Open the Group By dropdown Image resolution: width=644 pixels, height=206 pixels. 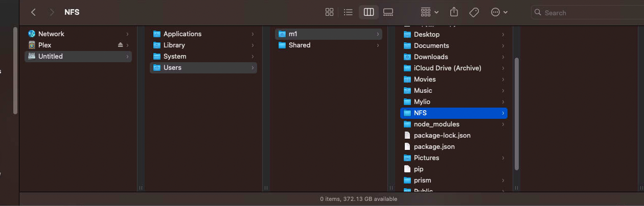(x=429, y=12)
